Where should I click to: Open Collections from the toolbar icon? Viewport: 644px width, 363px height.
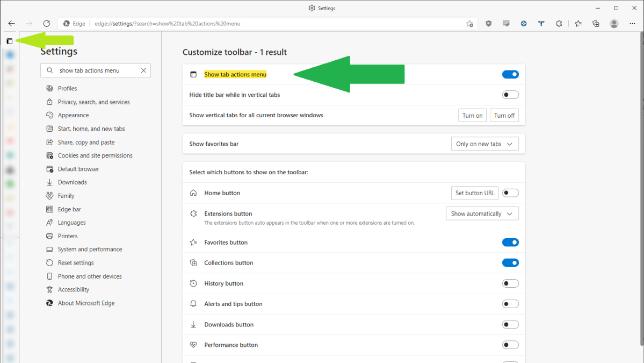(x=595, y=23)
